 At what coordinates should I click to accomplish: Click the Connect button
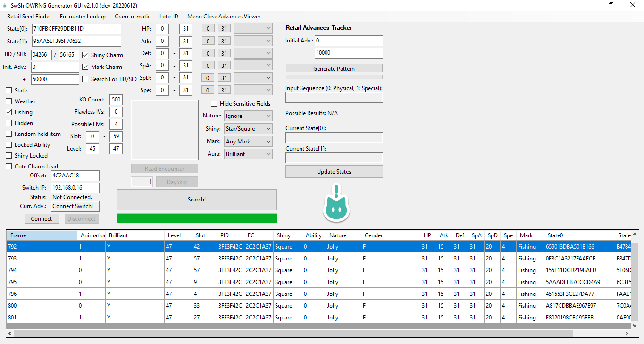pyautogui.click(x=42, y=219)
